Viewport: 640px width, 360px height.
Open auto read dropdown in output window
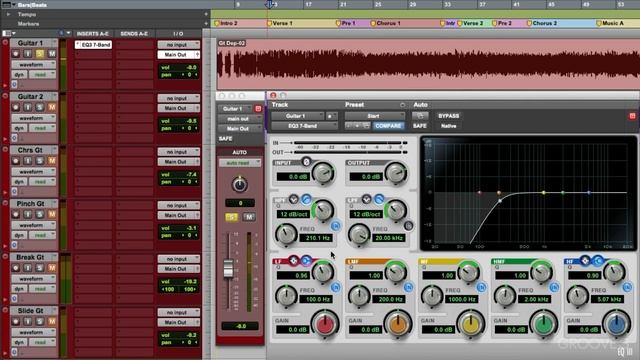[x=240, y=163]
